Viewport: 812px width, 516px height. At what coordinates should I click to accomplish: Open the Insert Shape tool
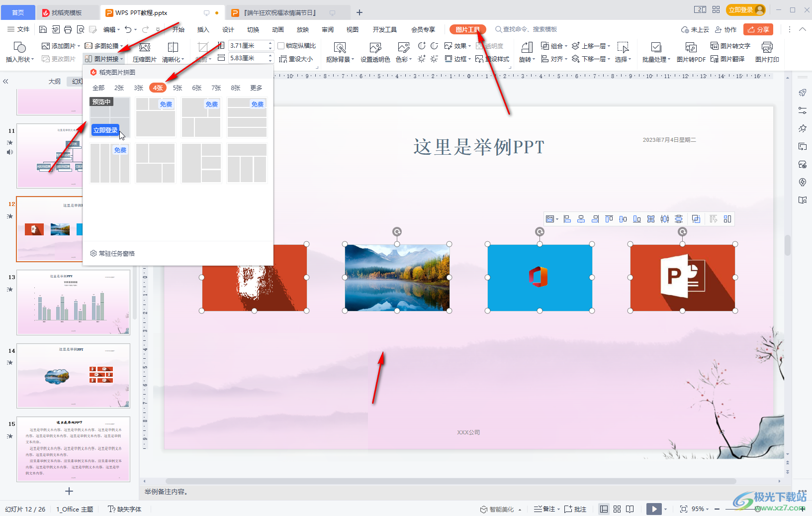point(20,52)
